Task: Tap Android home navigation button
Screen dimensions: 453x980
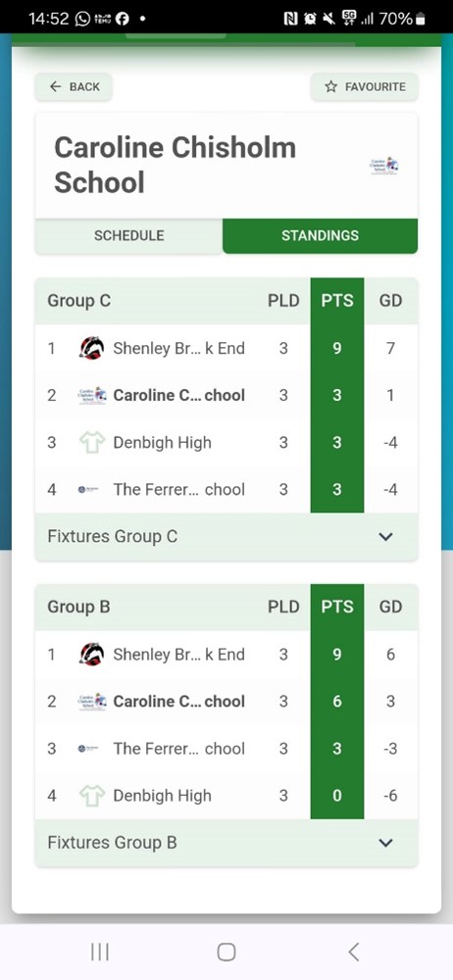Action: 226,952
